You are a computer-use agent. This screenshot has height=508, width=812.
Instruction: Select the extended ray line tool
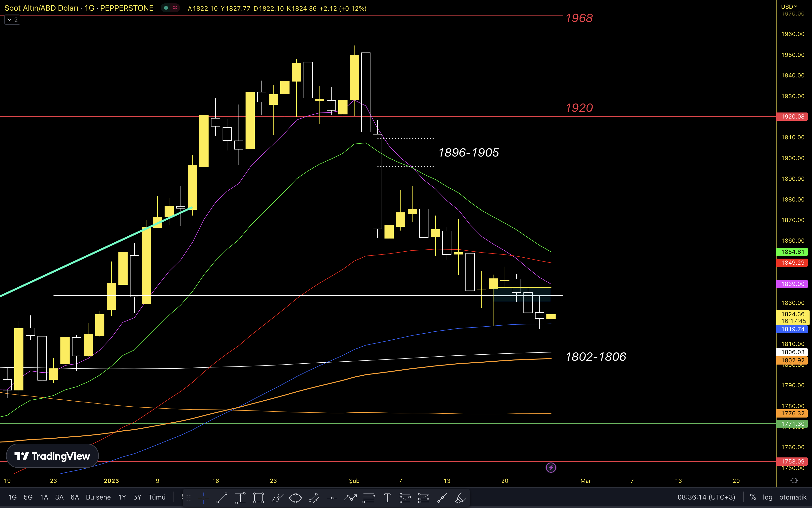[442, 498]
